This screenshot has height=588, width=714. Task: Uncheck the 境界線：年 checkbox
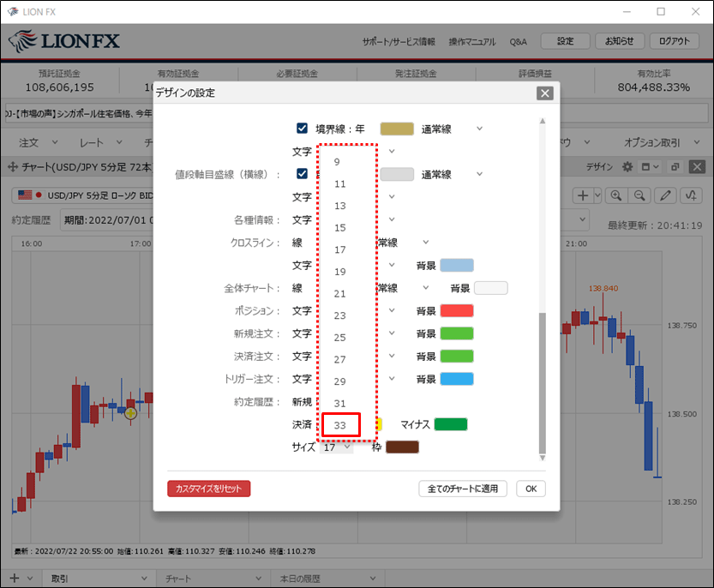click(x=302, y=129)
